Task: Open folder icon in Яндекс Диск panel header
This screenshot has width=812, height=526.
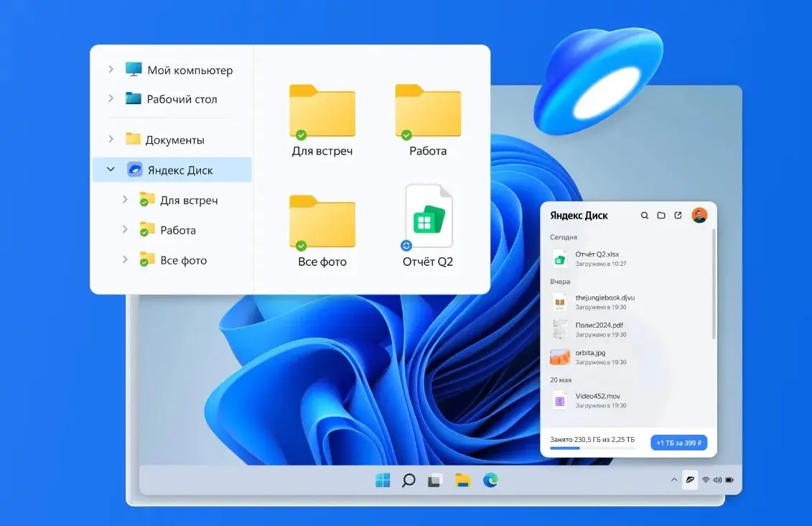Action: (x=661, y=215)
